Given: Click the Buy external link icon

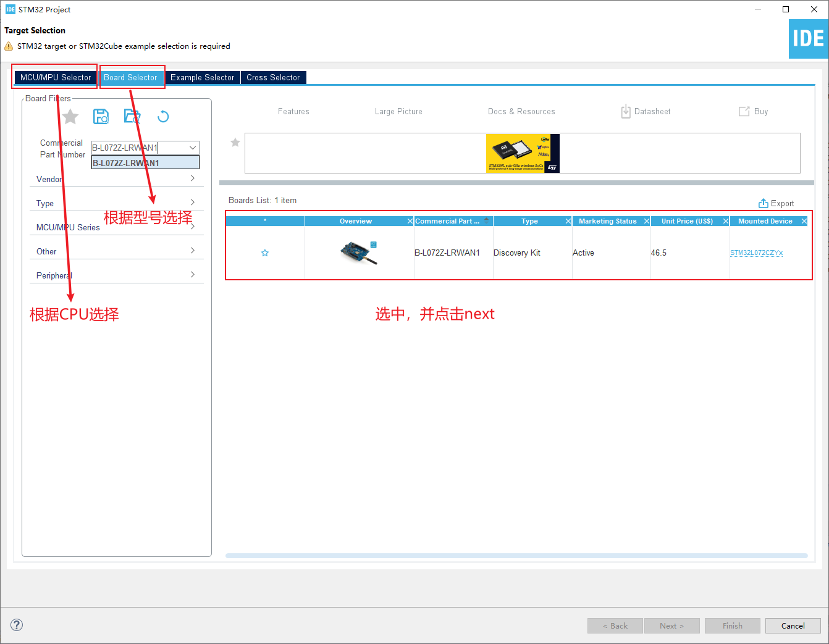Looking at the screenshot, I should point(744,111).
